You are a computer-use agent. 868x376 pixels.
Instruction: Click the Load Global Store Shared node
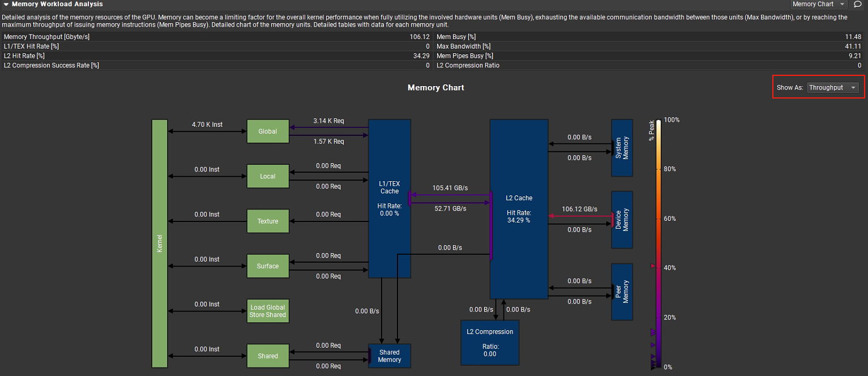pos(268,311)
